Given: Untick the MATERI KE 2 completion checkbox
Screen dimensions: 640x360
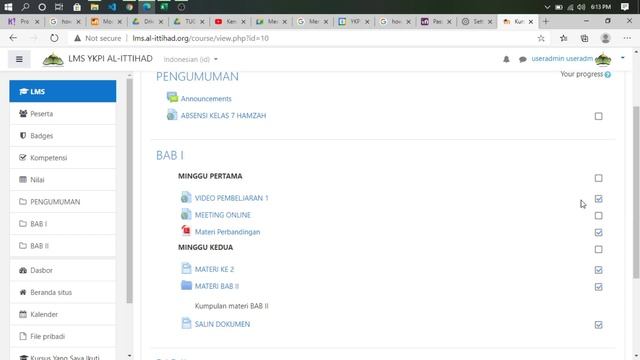Looking at the screenshot, I should click(x=598, y=270).
